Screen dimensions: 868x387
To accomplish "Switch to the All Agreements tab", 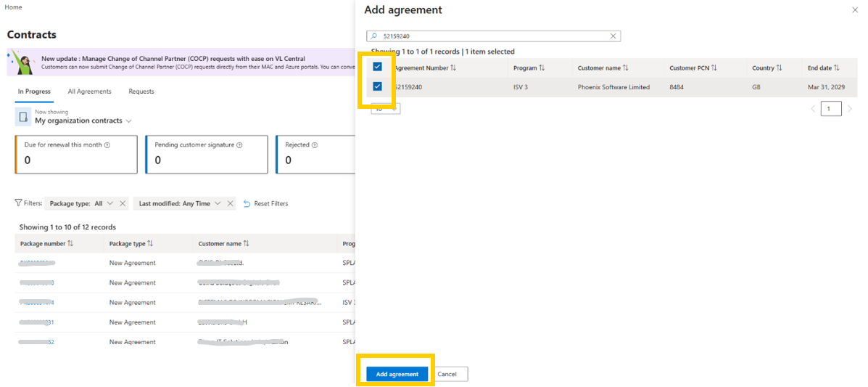I will [x=90, y=91].
